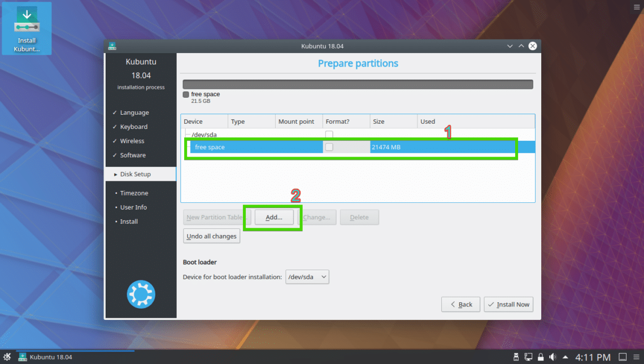Click the 4:11 PM clock
Screen dimensions: 644x364
click(x=593, y=357)
